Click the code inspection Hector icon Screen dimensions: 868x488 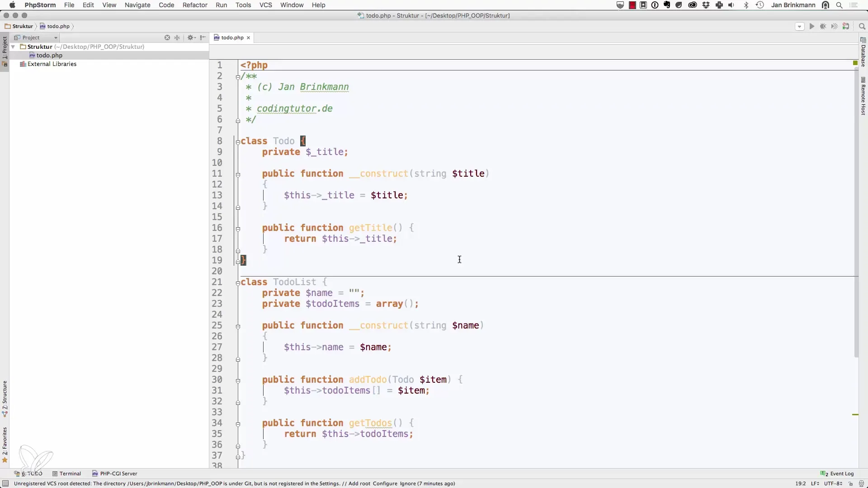(861, 483)
